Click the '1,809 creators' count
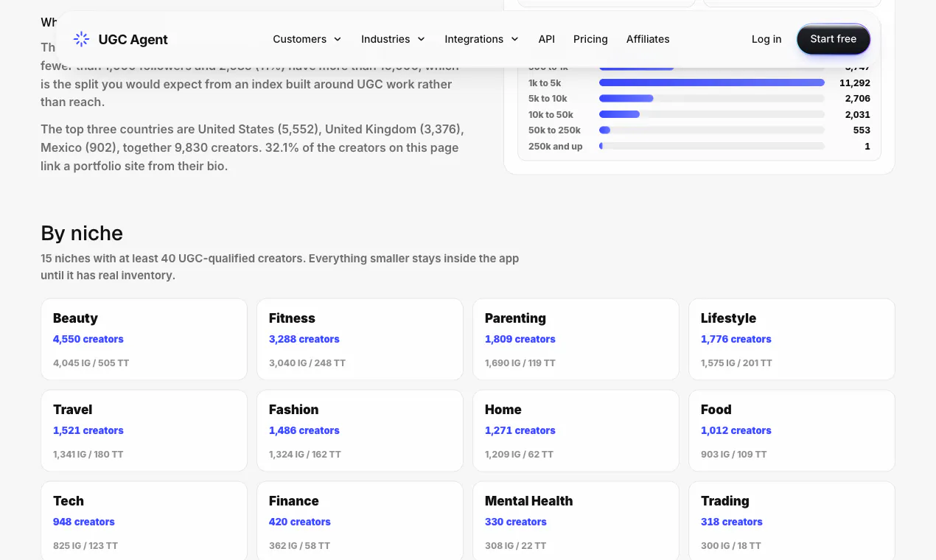The height and width of the screenshot is (560, 936). (520, 339)
